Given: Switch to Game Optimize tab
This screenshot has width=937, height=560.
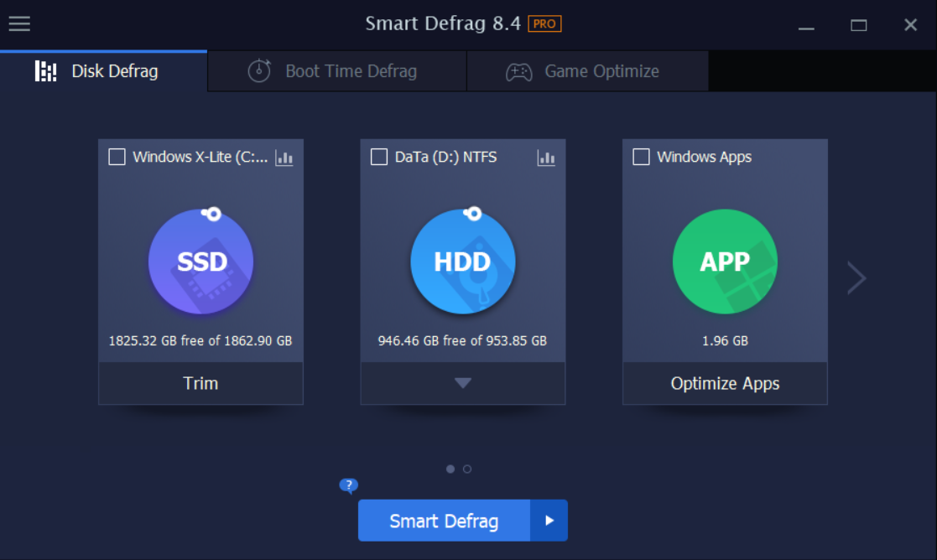Looking at the screenshot, I should (x=587, y=71).
